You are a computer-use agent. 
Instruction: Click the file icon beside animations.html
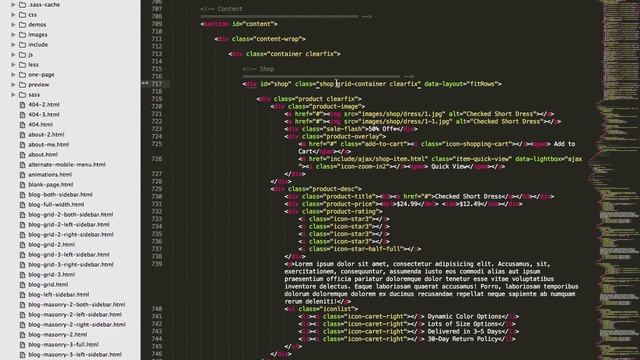(x=22, y=174)
